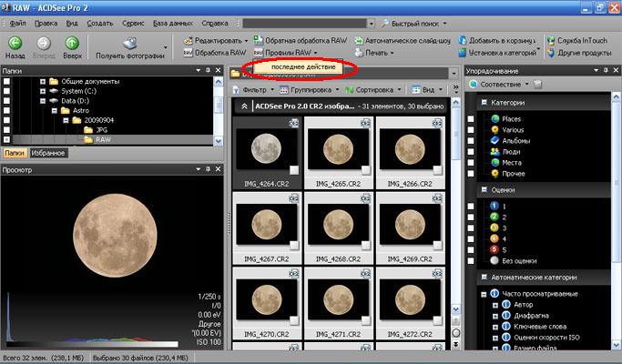Select the IMG_4268.CR2 thumbnail

pos(339,228)
